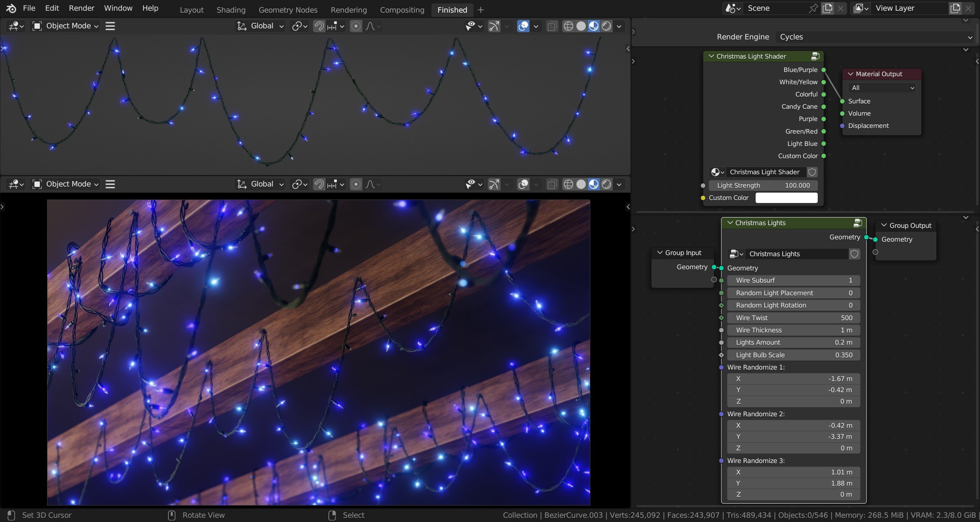This screenshot has width=980, height=522.
Task: Toggle the snapping magnet icon
Action: click(x=319, y=26)
